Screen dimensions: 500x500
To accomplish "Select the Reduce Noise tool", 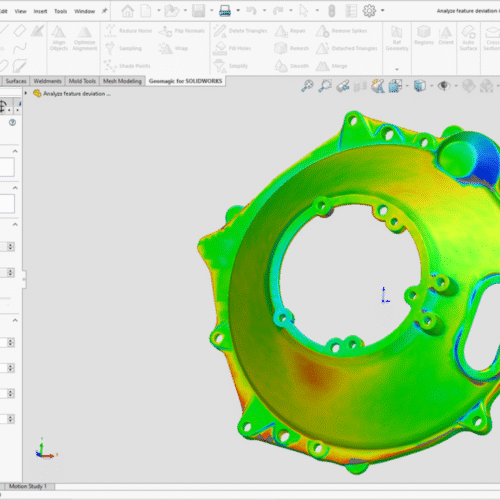I will point(128,31).
